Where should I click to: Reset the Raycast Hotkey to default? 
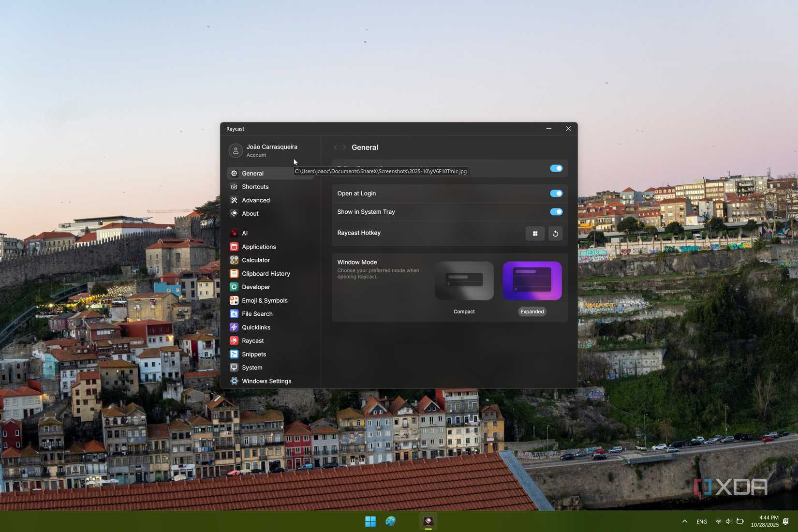(x=555, y=234)
